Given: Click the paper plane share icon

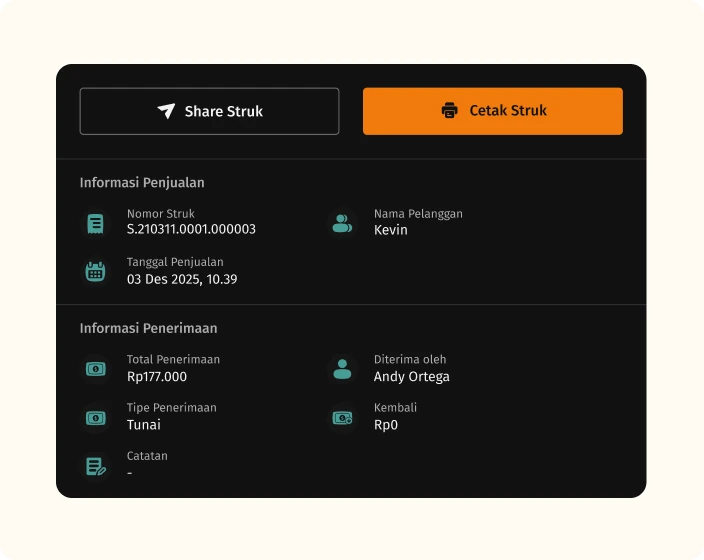Looking at the screenshot, I should [x=166, y=111].
